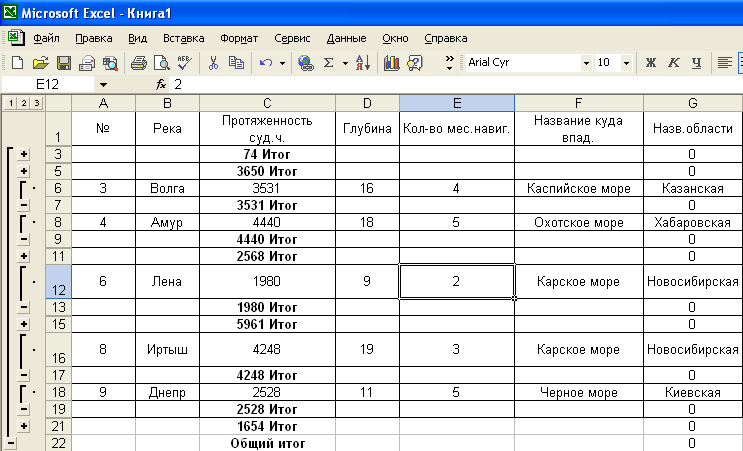Open the Данные menu

[346, 38]
